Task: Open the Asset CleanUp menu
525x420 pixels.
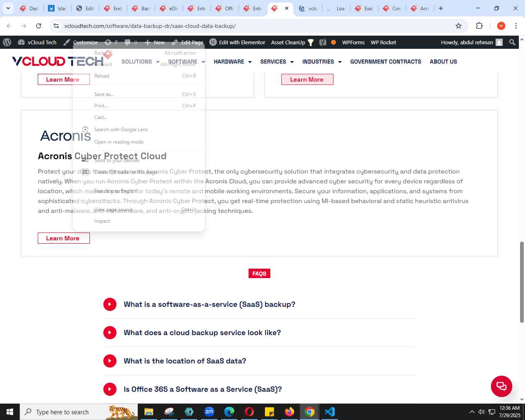Action: (292, 42)
